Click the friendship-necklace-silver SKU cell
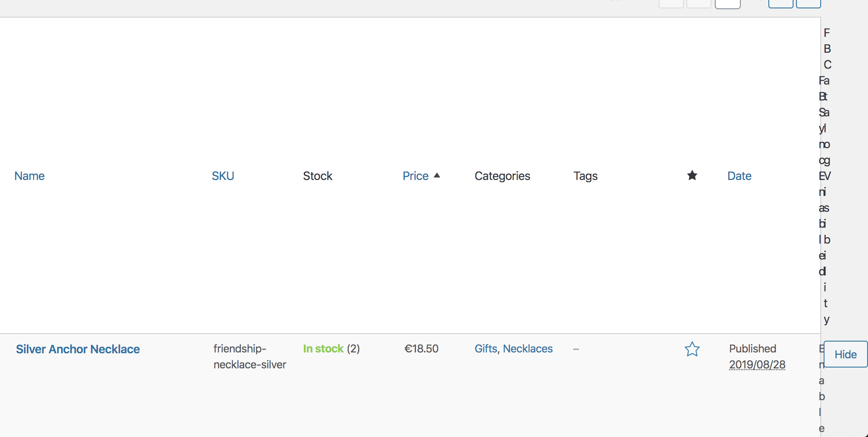This screenshot has width=868, height=437. tap(249, 356)
